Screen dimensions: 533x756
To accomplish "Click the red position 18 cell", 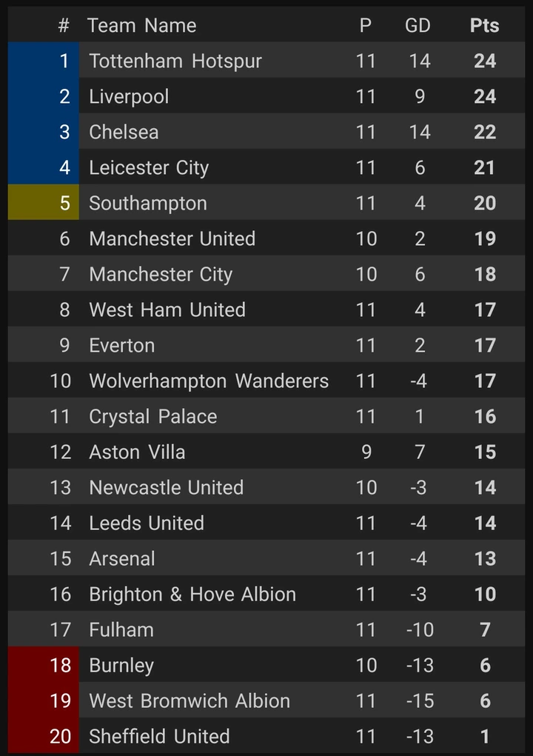I will (x=44, y=665).
